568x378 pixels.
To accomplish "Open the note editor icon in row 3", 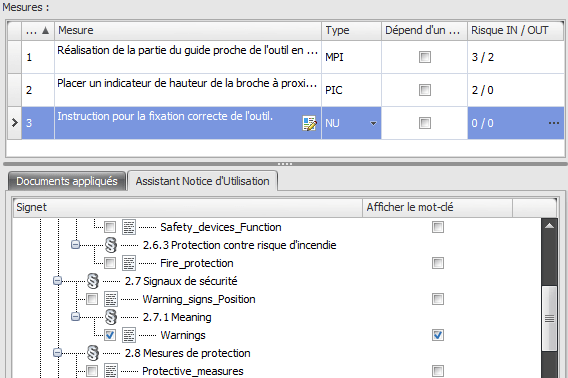I will pyautogui.click(x=309, y=123).
